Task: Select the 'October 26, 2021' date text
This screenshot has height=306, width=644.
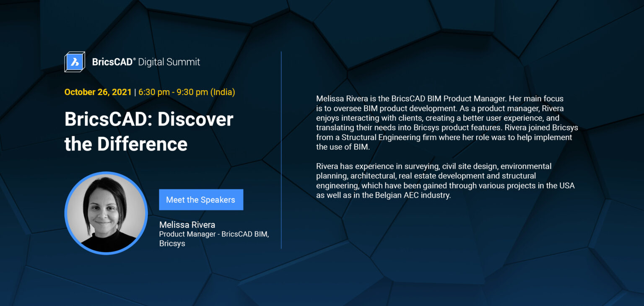Action: (x=98, y=92)
